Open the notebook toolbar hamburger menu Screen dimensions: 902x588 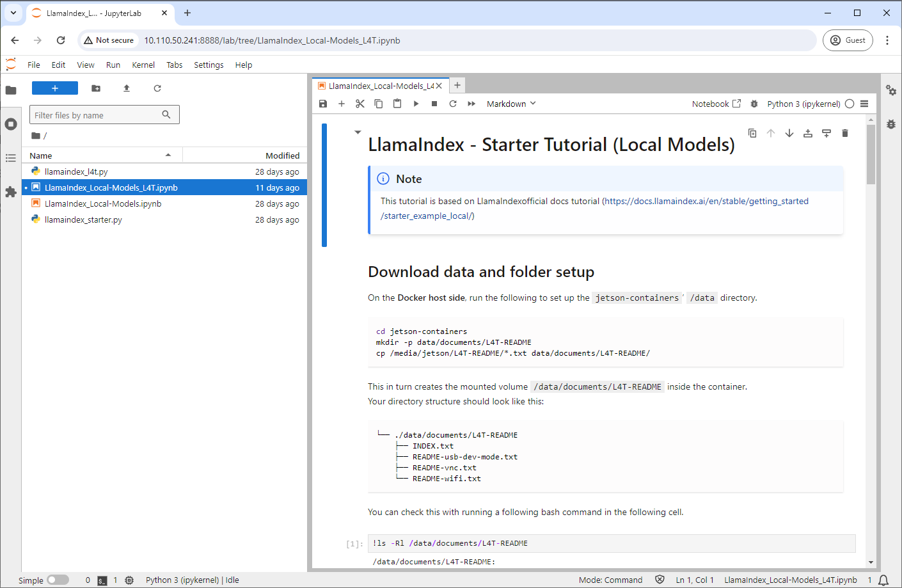864,104
